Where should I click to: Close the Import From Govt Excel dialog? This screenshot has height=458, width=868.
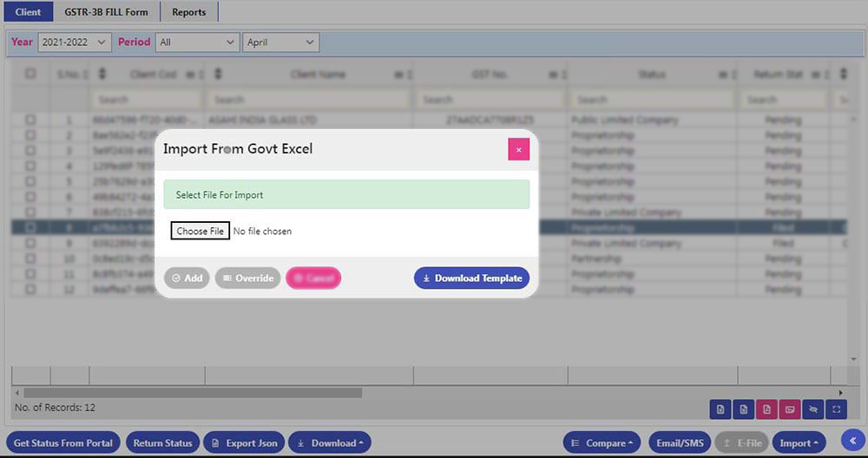pos(518,149)
